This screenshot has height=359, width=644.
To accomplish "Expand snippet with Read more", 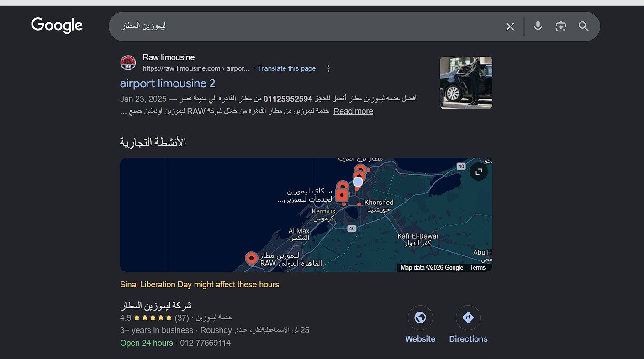I will click(353, 111).
